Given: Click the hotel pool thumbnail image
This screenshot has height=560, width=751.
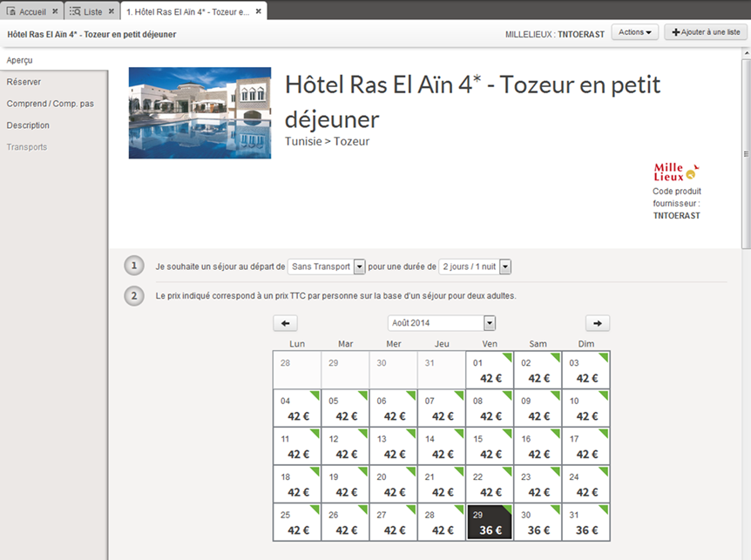Looking at the screenshot, I should [200, 113].
